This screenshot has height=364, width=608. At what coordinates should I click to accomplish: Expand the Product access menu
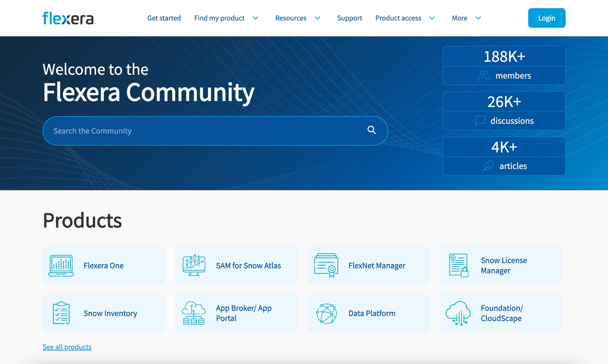pos(405,18)
